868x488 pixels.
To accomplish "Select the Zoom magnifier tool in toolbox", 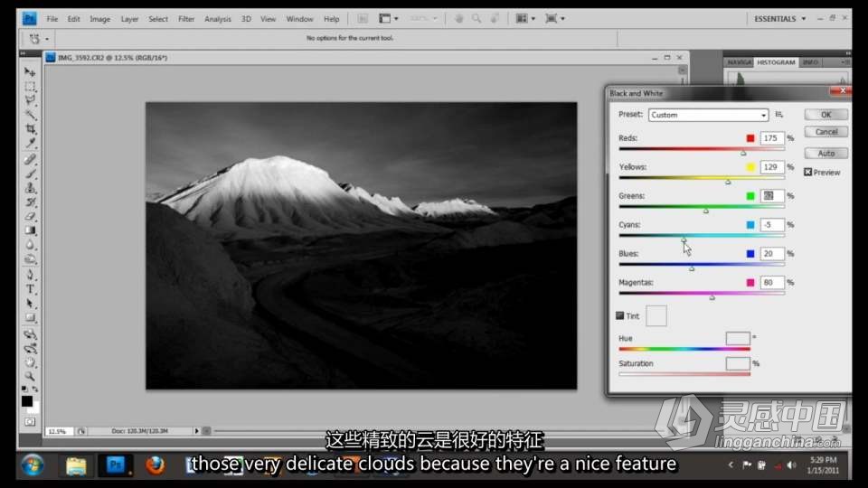I will pos(30,376).
